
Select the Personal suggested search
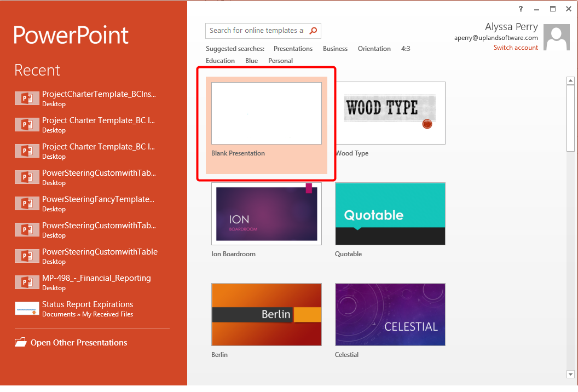click(280, 61)
